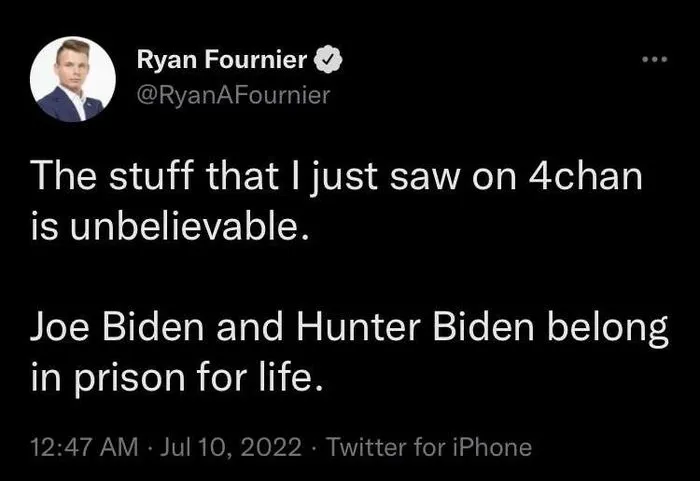Click "Joe Biden" in the tweet text

pos(96,328)
